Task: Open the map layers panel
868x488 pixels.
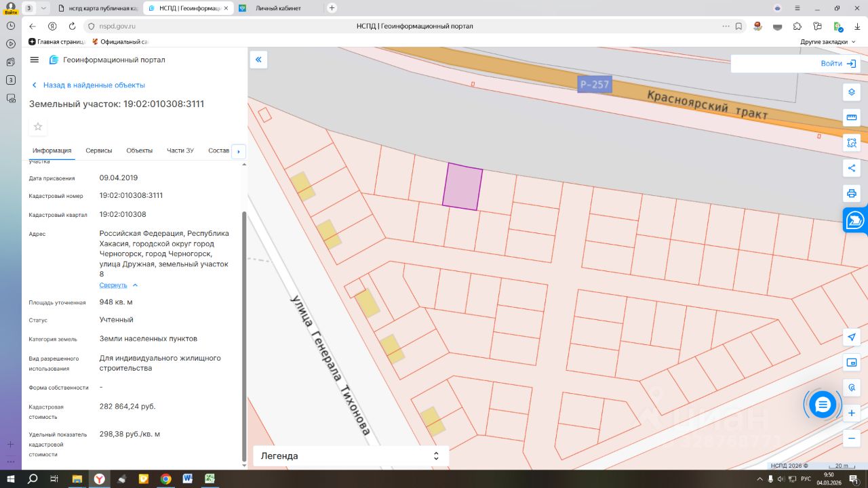Action: coord(852,92)
